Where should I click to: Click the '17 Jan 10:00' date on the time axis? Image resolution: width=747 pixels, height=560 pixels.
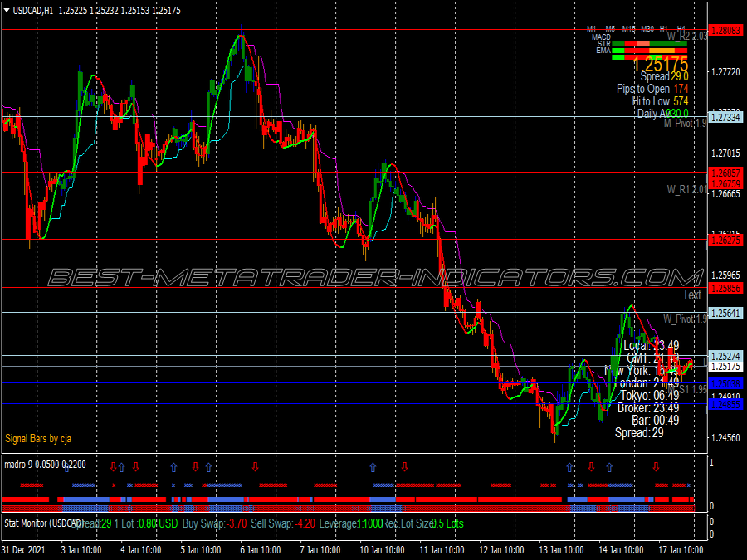tap(681, 549)
